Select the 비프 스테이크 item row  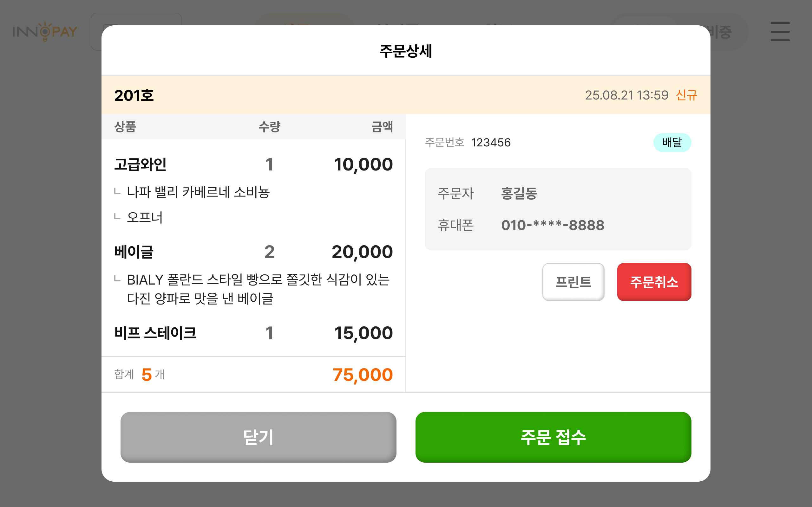156,333
